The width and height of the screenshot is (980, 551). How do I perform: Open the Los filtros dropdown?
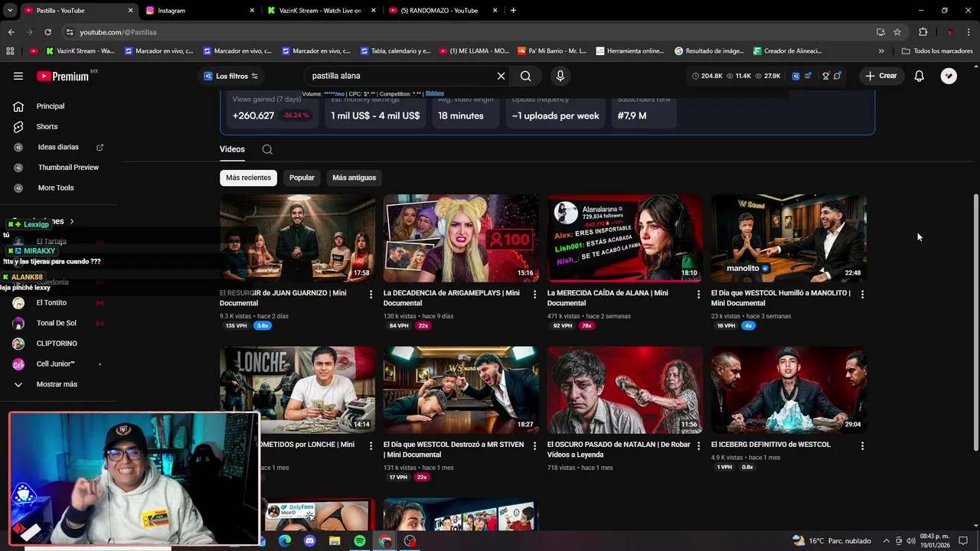[x=230, y=76]
